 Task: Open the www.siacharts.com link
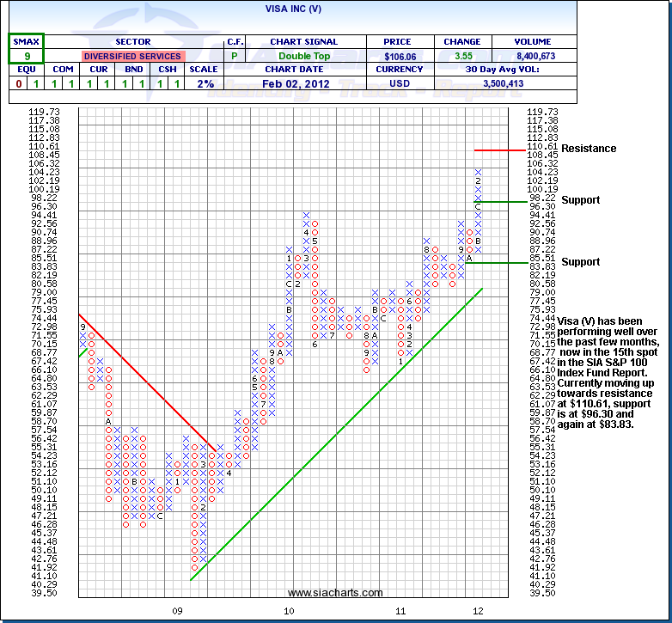[x=335, y=593]
